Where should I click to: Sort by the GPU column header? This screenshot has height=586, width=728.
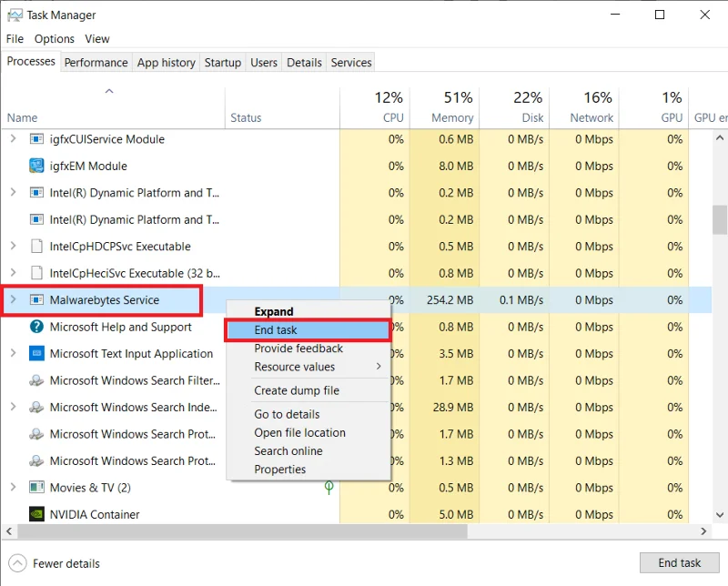(653, 107)
